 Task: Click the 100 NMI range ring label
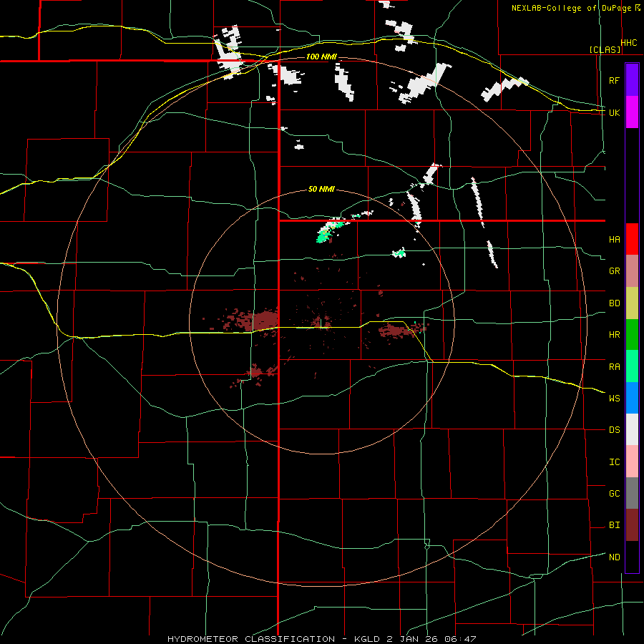(x=321, y=57)
